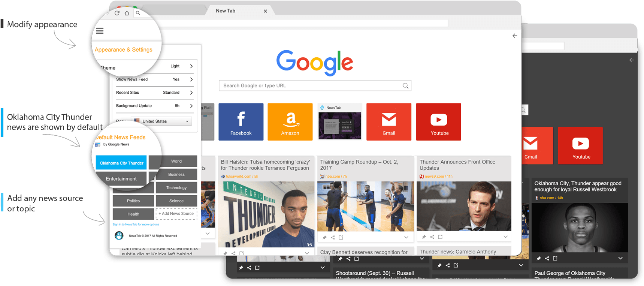Share the Thunder Announces Front Office Updates article
This screenshot has width=644, height=286.
(x=432, y=237)
